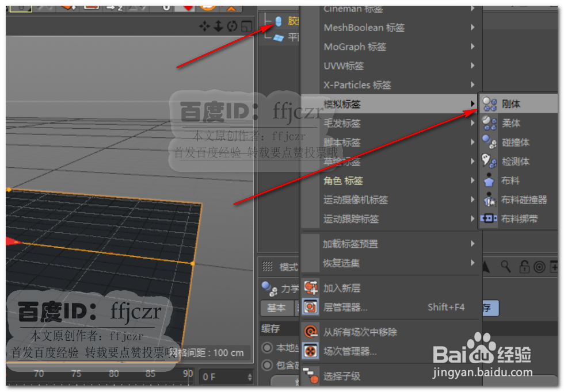Click attribute manager target circle icon
This screenshot has height=392, width=564.
pyautogui.click(x=539, y=267)
